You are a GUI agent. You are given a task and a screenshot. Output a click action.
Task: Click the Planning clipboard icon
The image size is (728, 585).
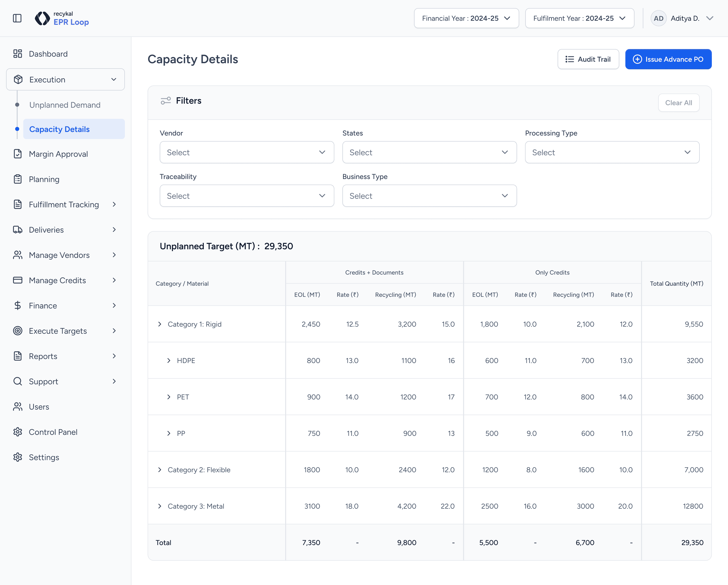pos(17,179)
